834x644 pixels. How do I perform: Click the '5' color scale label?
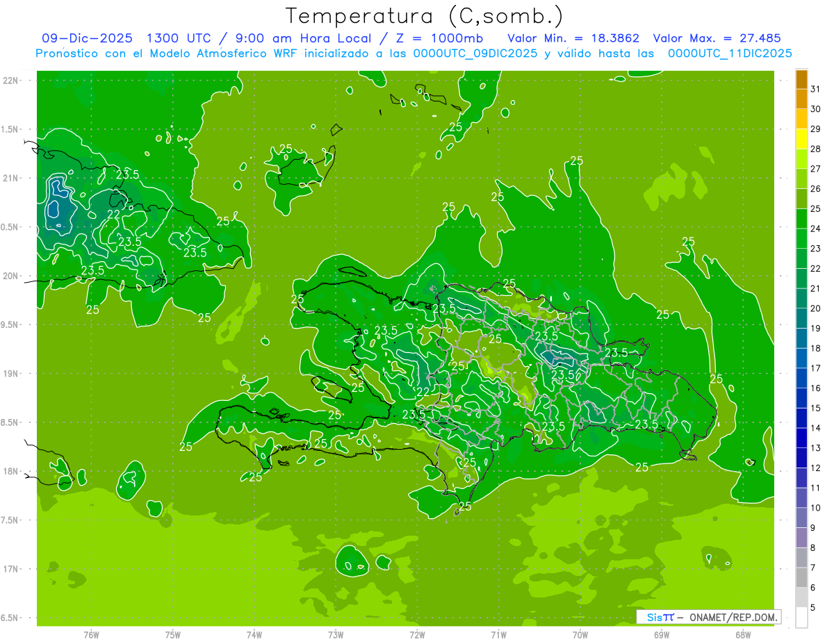813,608
